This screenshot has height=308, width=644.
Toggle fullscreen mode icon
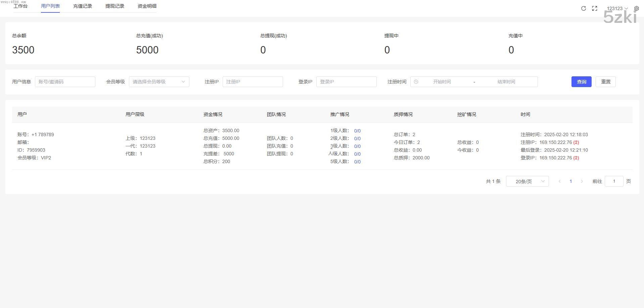coord(594,8)
